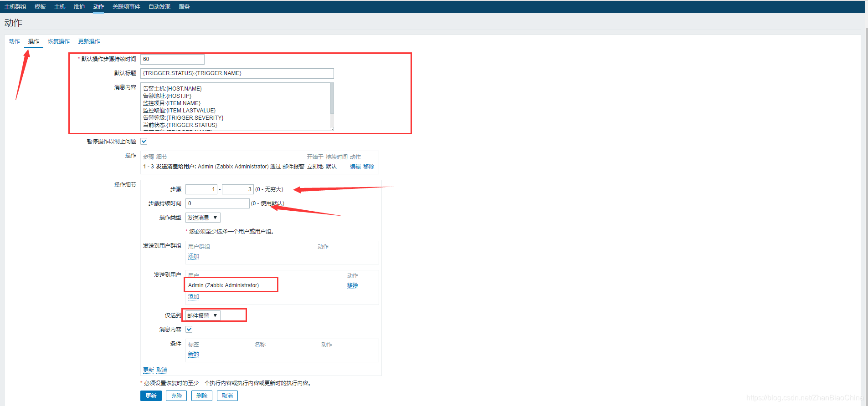The image size is (868, 406).
Task: Click the 步骤持续时间 field showing 0
Action: tap(217, 203)
